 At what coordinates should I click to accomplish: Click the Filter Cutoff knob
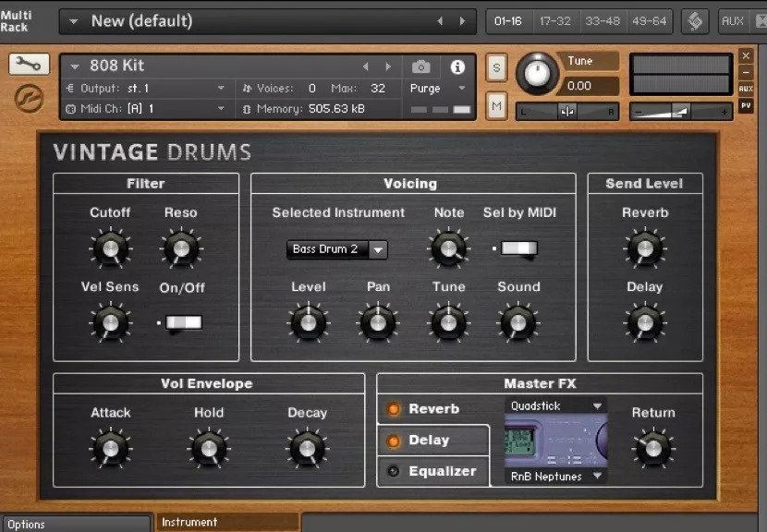click(x=110, y=248)
